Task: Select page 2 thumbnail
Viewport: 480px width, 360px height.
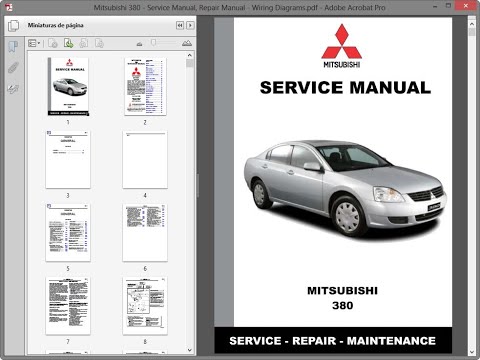Action: (145, 87)
